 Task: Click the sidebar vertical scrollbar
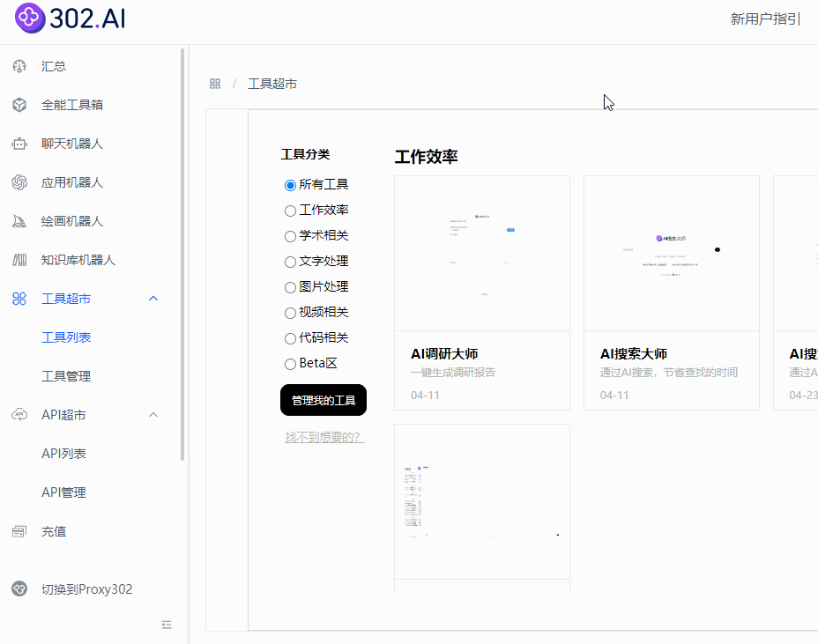(182, 255)
